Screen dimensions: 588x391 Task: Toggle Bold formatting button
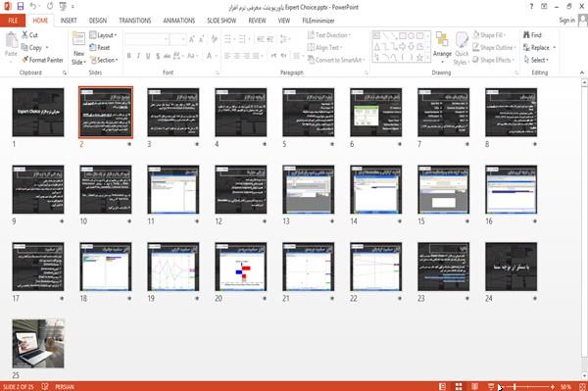(129, 56)
